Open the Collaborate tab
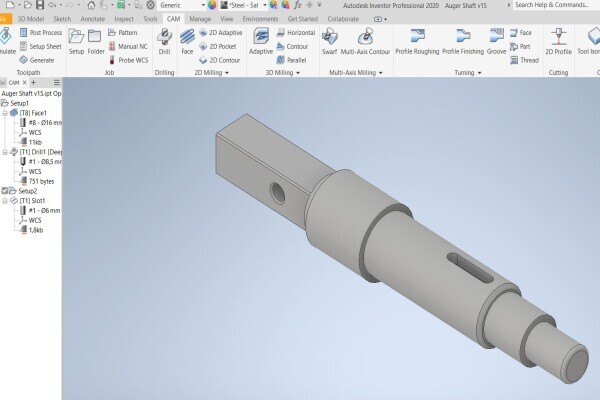This screenshot has width=600, height=400. click(343, 19)
